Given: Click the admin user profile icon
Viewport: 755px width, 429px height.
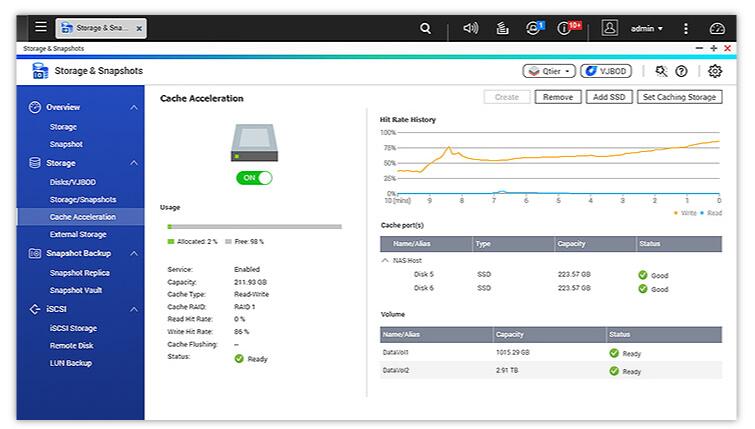Looking at the screenshot, I should click(x=609, y=27).
